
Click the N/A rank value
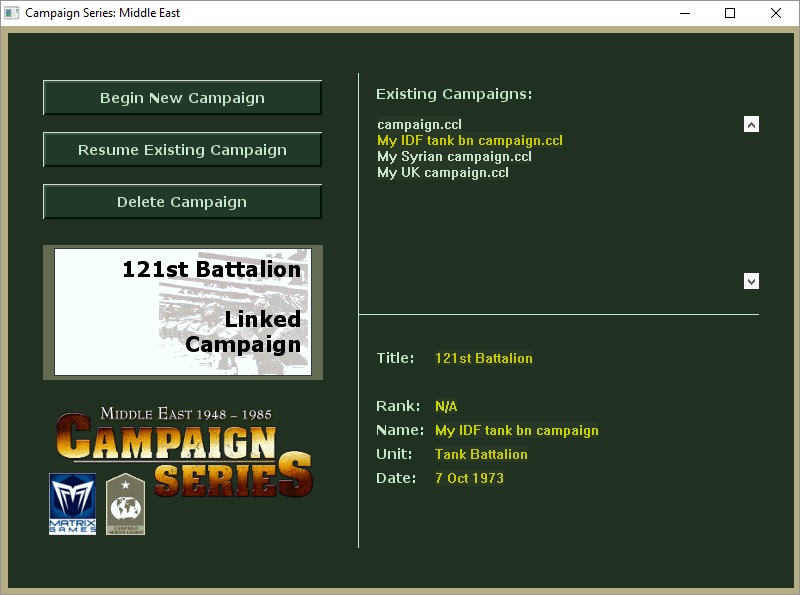446,406
